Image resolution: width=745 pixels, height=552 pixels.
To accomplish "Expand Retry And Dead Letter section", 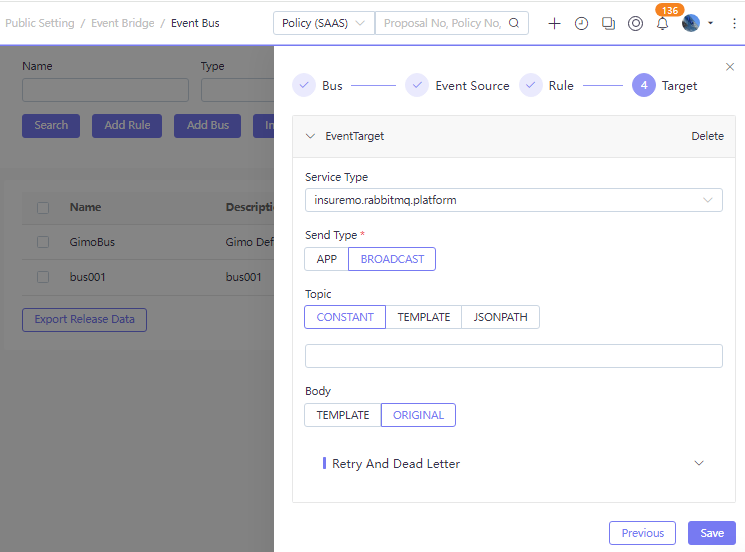I will pos(698,463).
